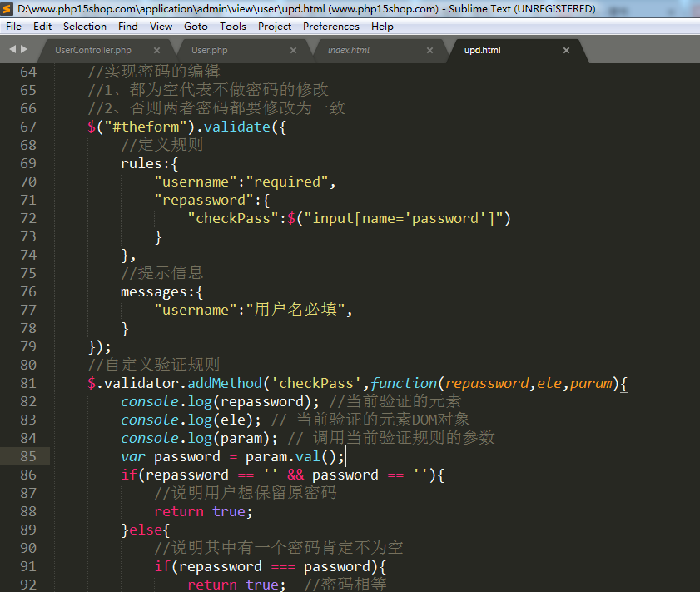Click the addMethod call on line 81
Screen dimensions: 700x592
pyautogui.click(x=221, y=383)
